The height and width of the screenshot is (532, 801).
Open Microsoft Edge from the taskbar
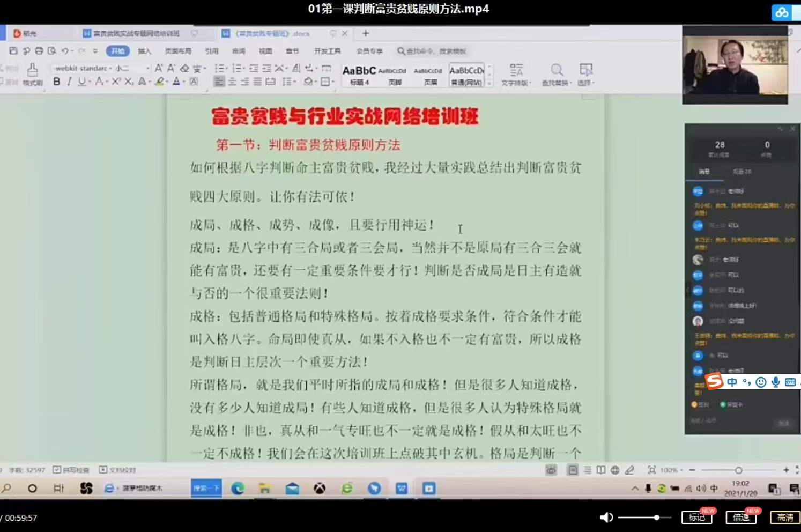pos(238,488)
